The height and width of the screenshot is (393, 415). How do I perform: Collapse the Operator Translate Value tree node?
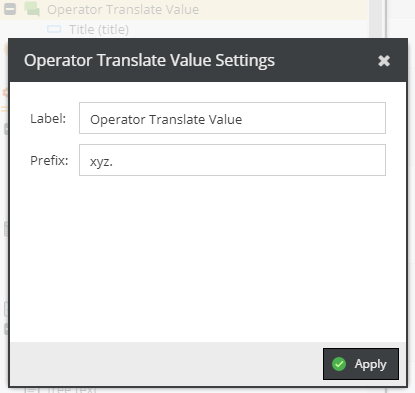click(x=10, y=9)
